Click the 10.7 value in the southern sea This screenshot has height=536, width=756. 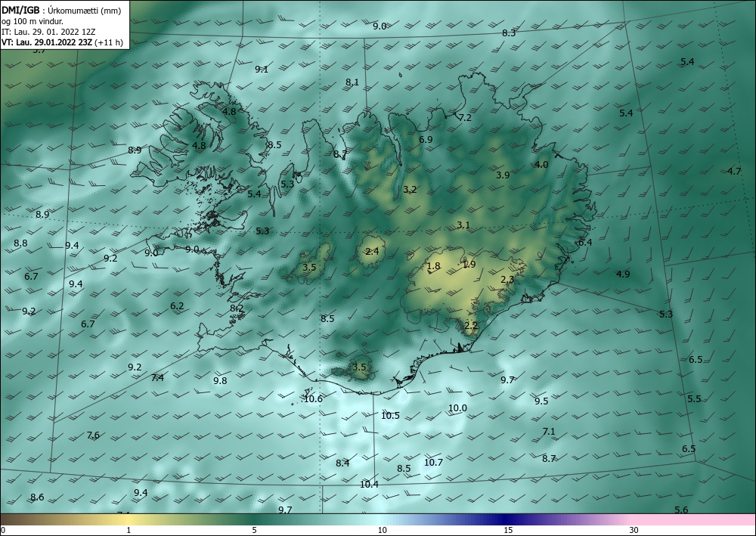tap(433, 463)
